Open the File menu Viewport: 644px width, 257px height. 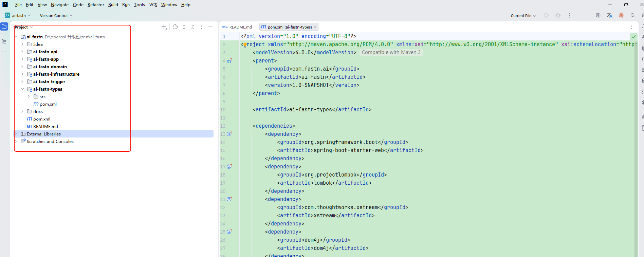(18, 4)
